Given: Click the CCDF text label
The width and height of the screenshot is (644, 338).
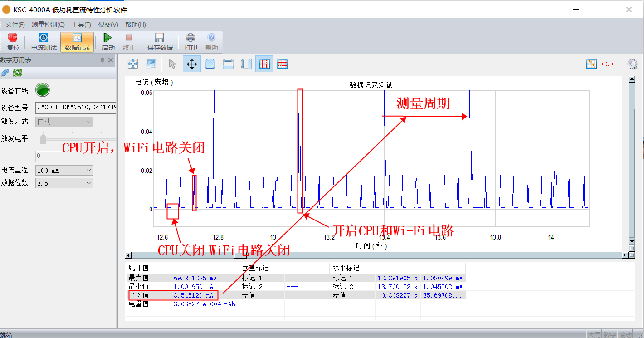Looking at the screenshot, I should tap(609, 64).
